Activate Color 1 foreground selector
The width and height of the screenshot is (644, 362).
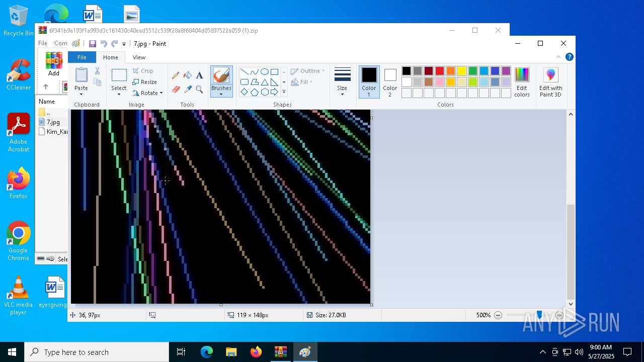coord(369,82)
